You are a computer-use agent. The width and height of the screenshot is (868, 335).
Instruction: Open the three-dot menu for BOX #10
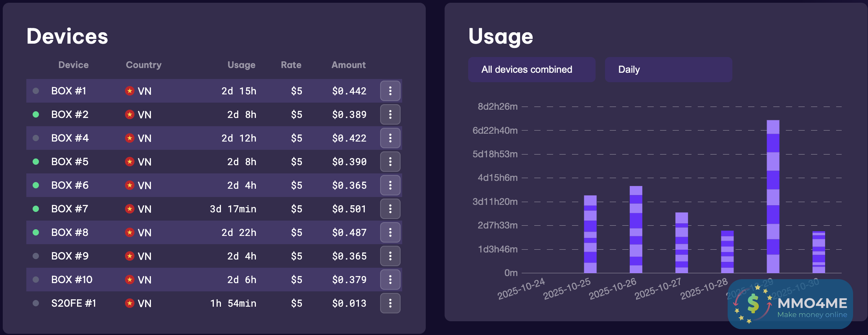(390, 280)
